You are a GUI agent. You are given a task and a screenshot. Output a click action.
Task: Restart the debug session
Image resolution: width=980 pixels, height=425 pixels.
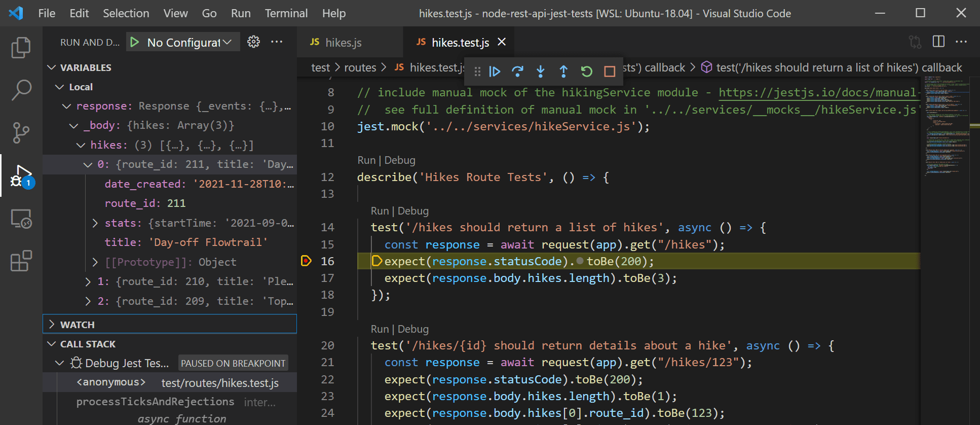(586, 72)
